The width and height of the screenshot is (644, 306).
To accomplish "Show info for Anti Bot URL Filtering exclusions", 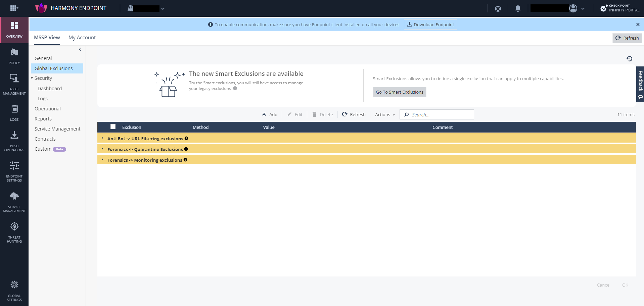I will [x=186, y=138].
